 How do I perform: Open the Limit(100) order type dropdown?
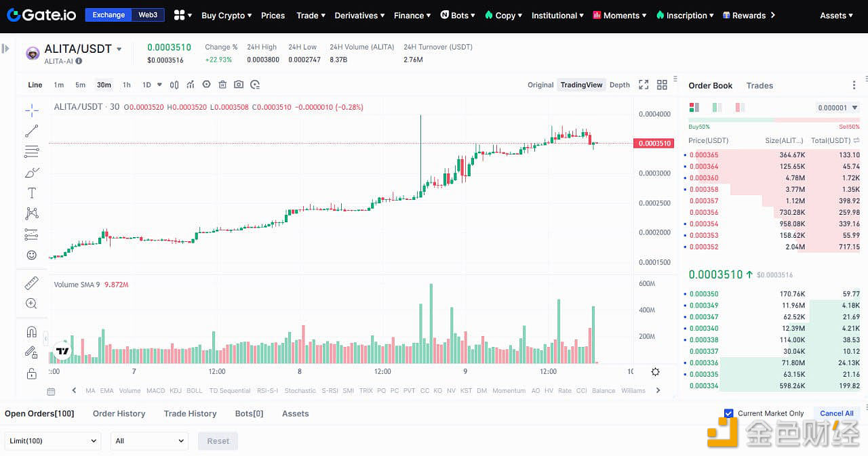coord(53,440)
